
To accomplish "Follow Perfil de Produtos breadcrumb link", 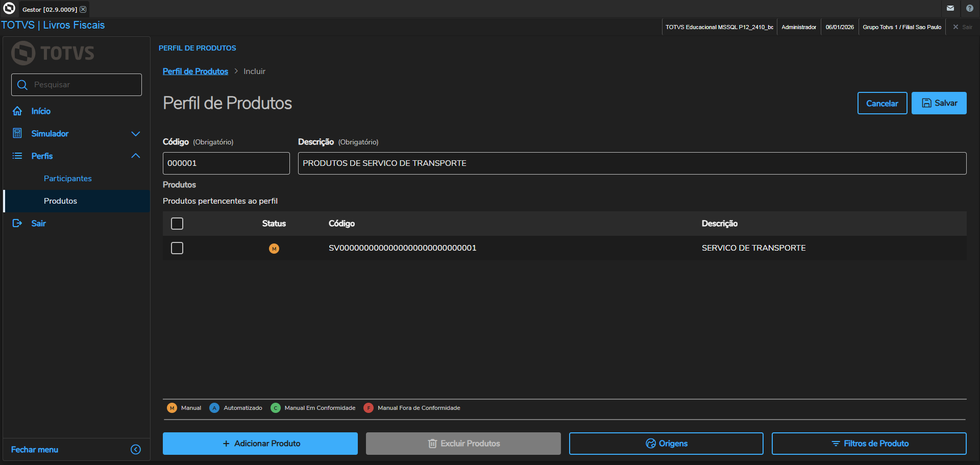I will [195, 71].
